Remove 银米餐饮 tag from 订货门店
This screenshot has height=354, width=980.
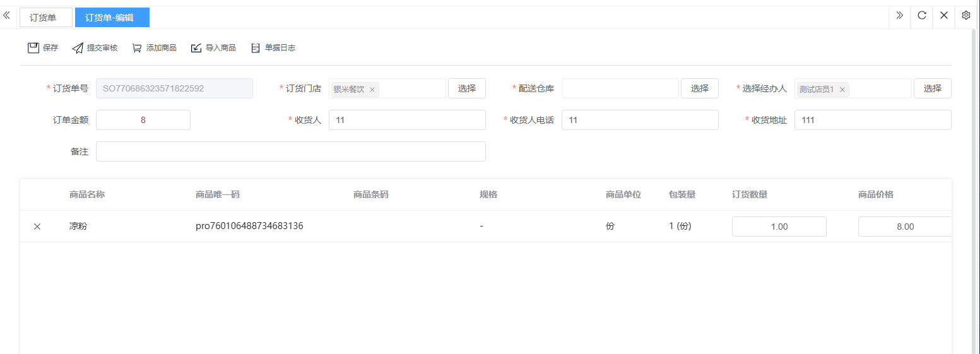[x=372, y=90]
